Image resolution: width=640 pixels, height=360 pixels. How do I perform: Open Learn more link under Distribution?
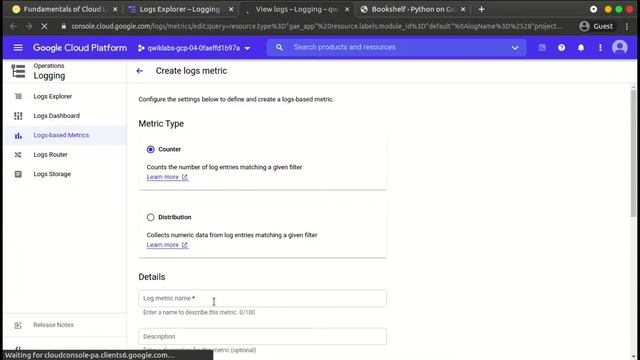click(x=167, y=245)
